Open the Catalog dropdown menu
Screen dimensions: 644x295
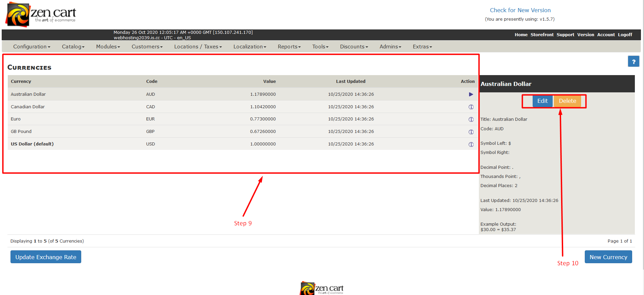pyautogui.click(x=73, y=47)
